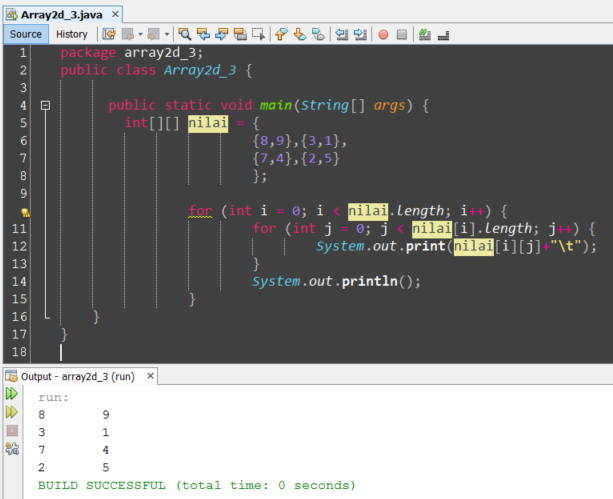Viewport: 613px width, 499px height.
Task: Click line number 12 in gutter
Action: tap(19, 246)
